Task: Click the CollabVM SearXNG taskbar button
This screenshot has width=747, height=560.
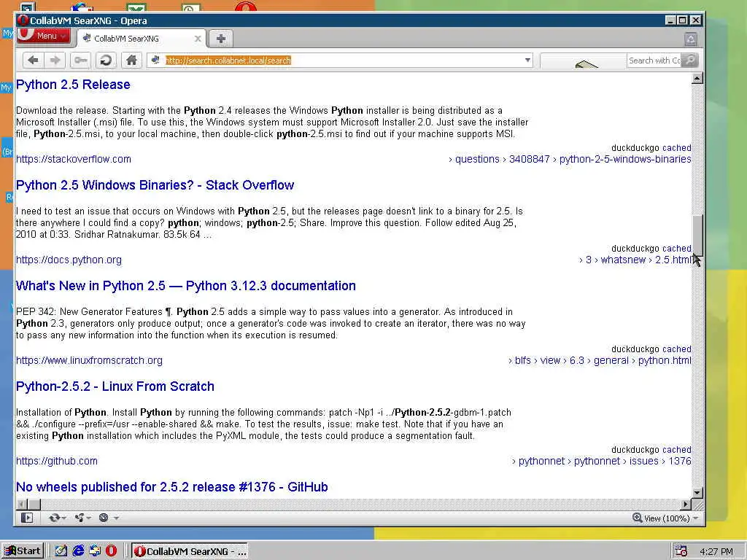Action: click(x=190, y=551)
